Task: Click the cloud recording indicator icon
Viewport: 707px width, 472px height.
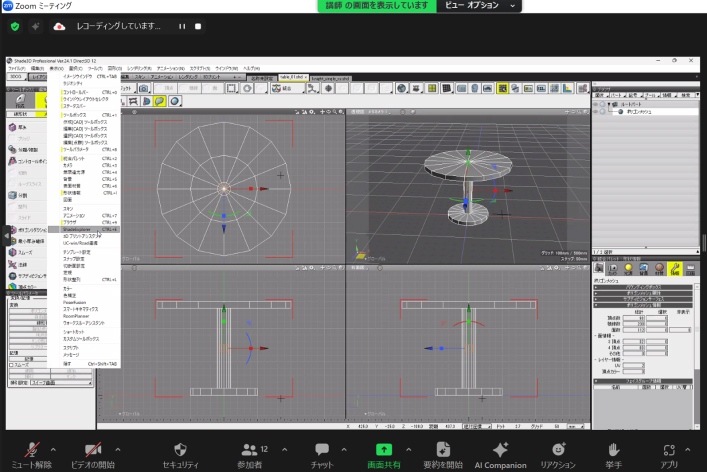Action: (59, 27)
